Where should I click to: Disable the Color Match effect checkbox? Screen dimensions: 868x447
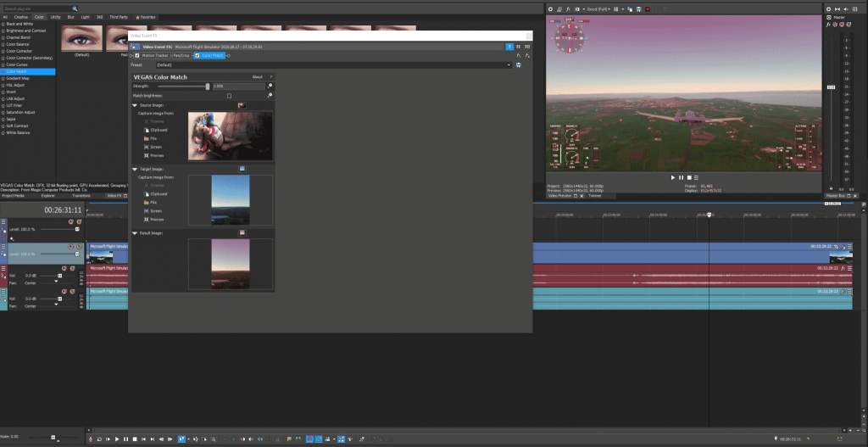click(198, 55)
